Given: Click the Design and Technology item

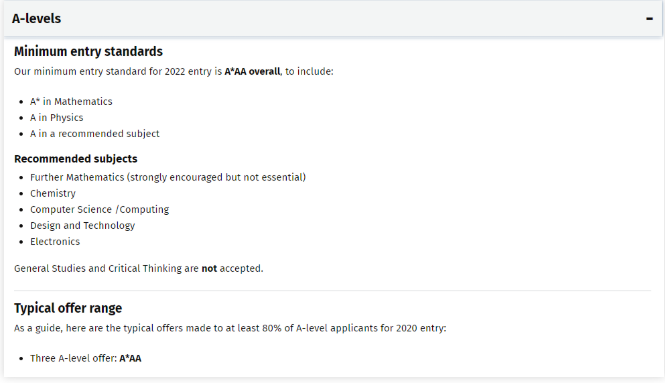Looking at the screenshot, I should (82, 226).
